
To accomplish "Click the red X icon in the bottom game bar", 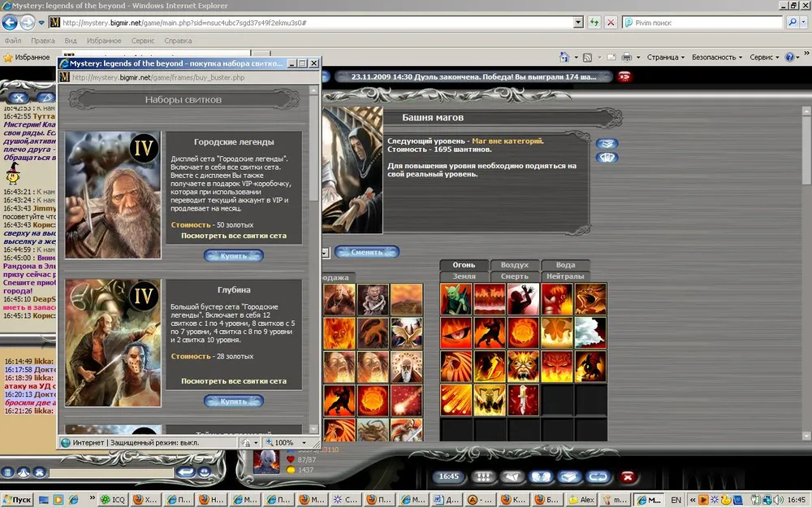I will [x=627, y=476].
